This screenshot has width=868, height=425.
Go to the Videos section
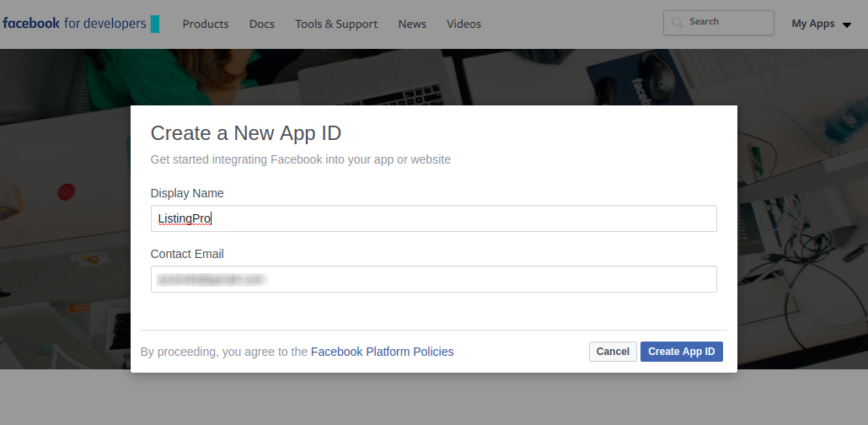463,24
